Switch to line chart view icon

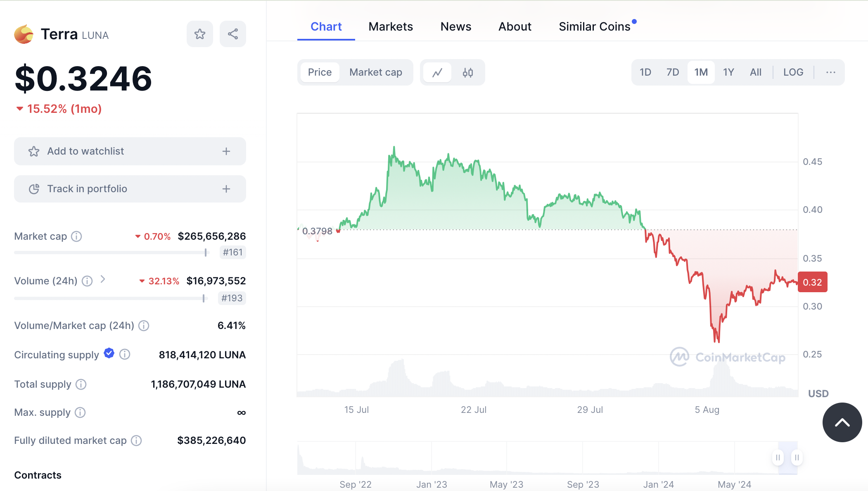point(437,72)
